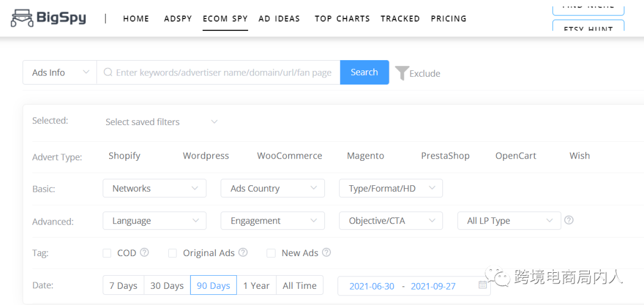Screen dimensions: 644x305
Task: Open the calendar icon in date range
Action: 482,285
